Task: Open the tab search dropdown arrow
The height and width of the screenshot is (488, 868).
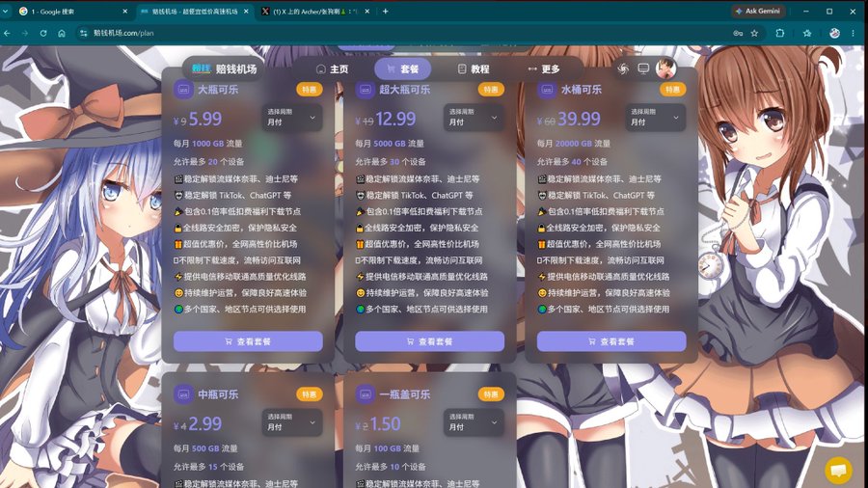Action: coord(6,11)
